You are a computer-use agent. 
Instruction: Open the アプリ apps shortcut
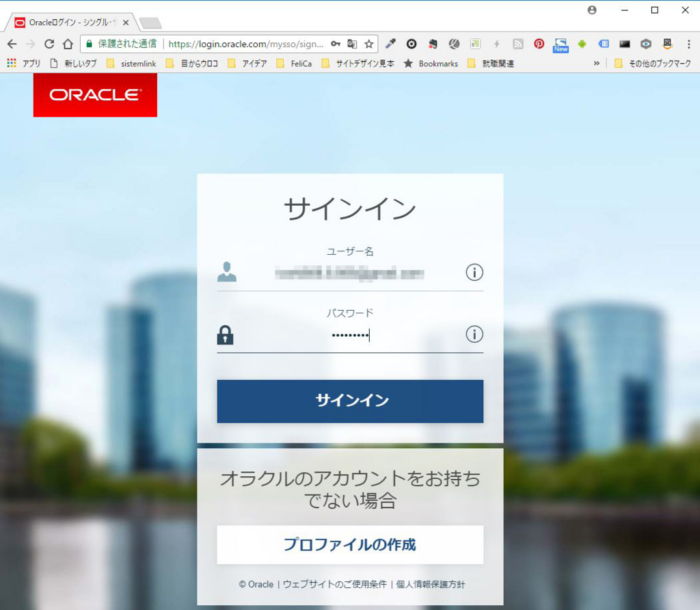[24, 64]
